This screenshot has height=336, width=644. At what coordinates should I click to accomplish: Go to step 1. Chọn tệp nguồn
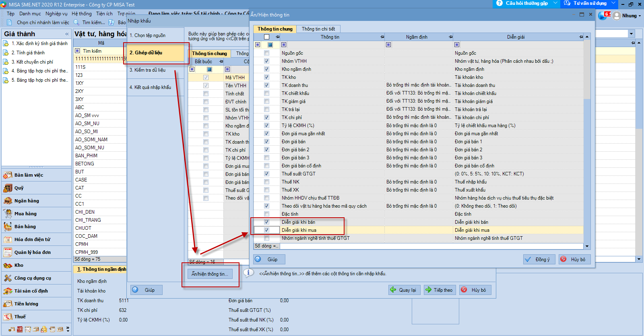pos(155,35)
